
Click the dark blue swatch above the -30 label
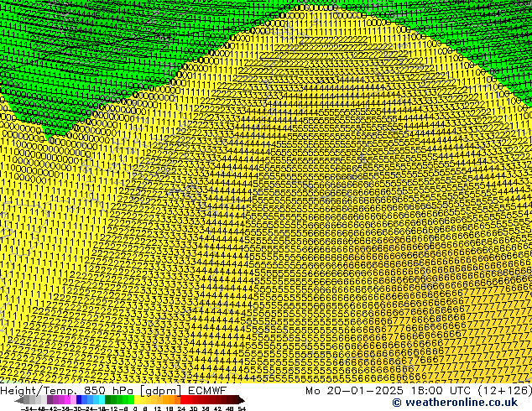coord(79,399)
